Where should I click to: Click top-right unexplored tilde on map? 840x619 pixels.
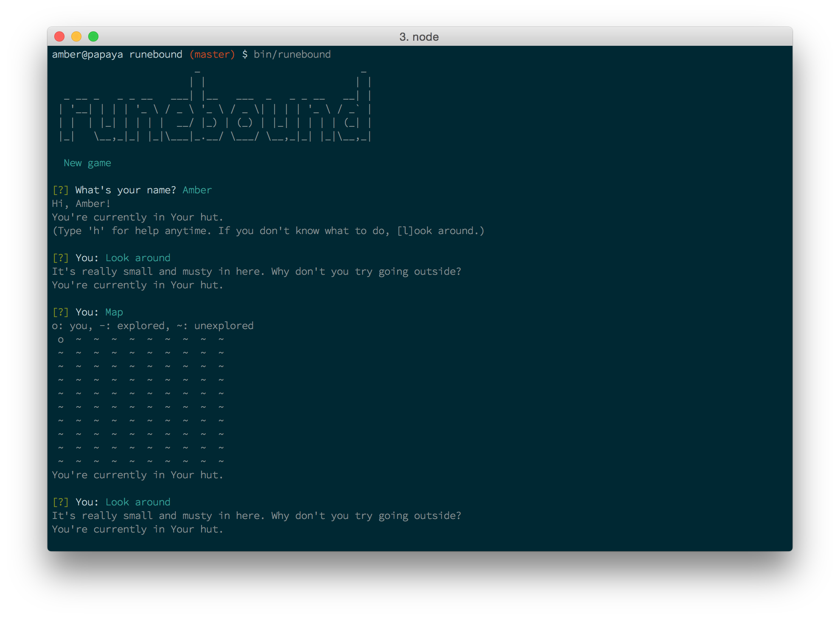coord(221,339)
